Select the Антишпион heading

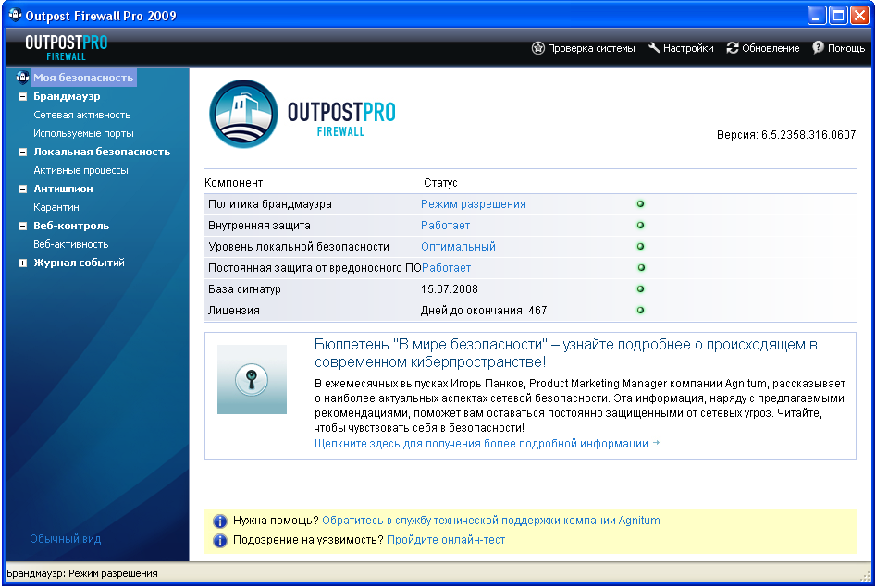coord(63,189)
